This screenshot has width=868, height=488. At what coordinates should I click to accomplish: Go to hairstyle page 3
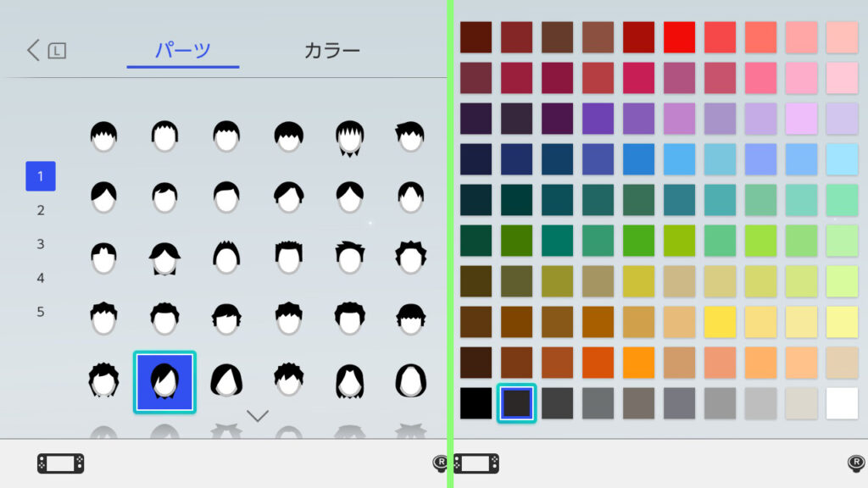[x=41, y=244]
